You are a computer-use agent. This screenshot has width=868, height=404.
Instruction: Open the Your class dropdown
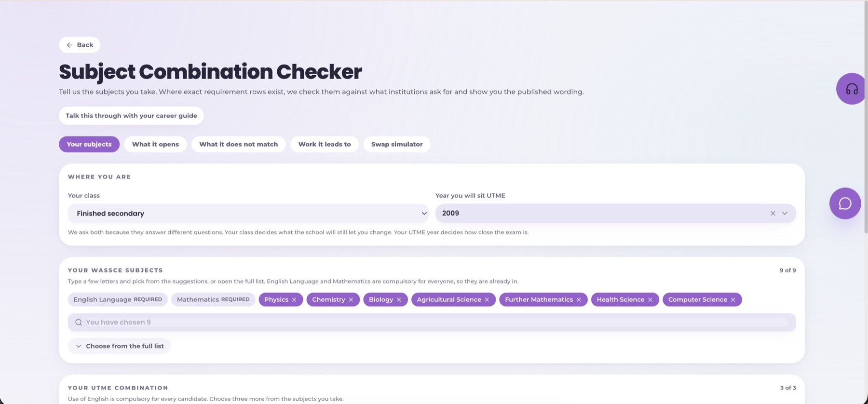click(248, 213)
